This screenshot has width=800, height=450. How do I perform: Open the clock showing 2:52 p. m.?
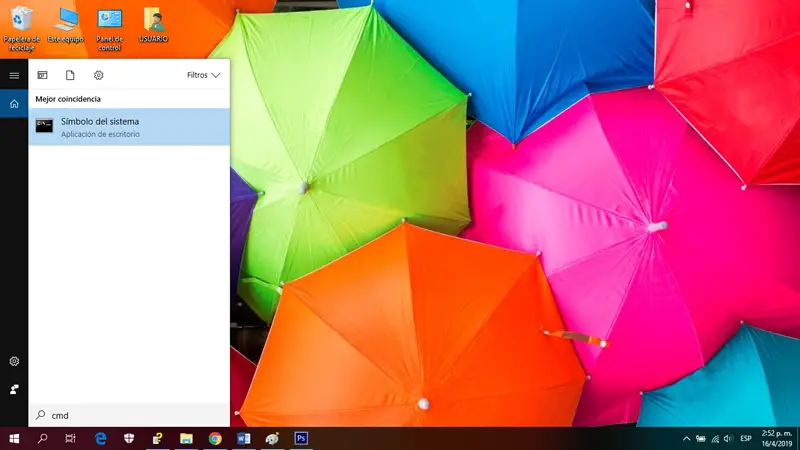coord(777,438)
